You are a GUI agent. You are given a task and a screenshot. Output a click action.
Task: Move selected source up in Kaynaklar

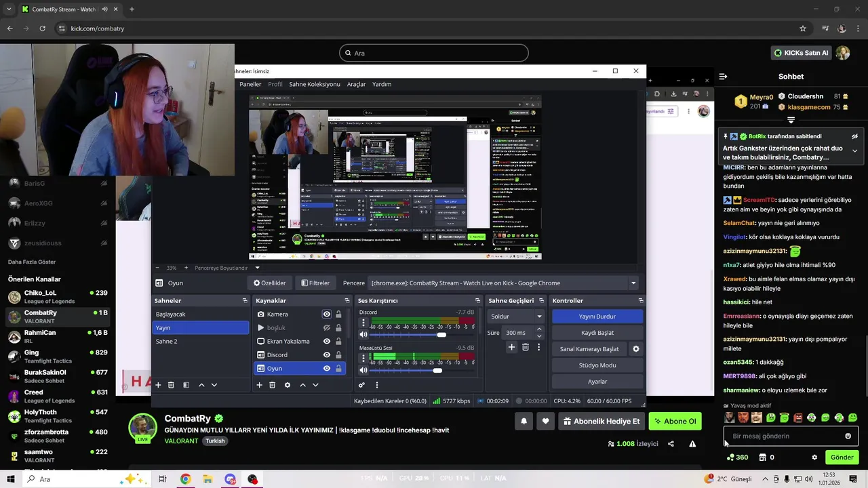click(x=302, y=385)
